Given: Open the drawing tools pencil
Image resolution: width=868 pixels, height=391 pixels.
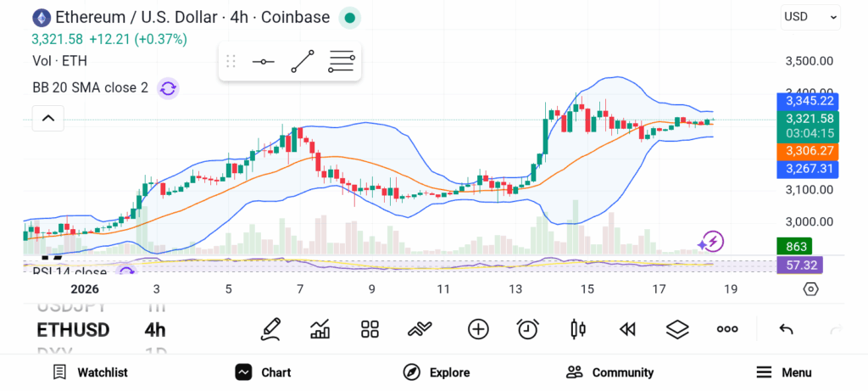Looking at the screenshot, I should [271, 329].
